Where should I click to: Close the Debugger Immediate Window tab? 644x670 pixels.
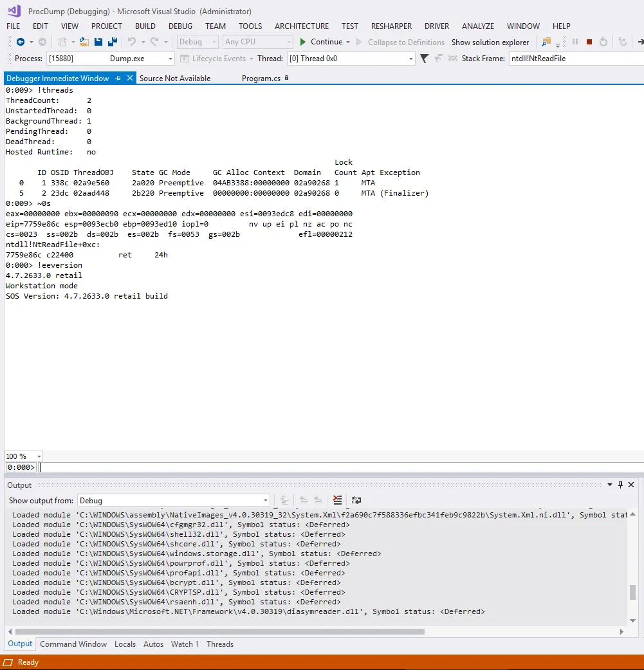click(130, 78)
